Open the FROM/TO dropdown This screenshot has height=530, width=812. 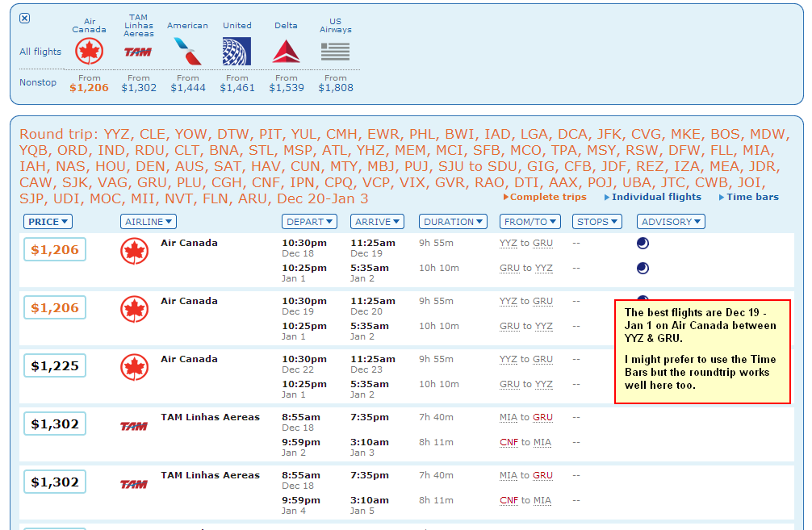tap(530, 222)
